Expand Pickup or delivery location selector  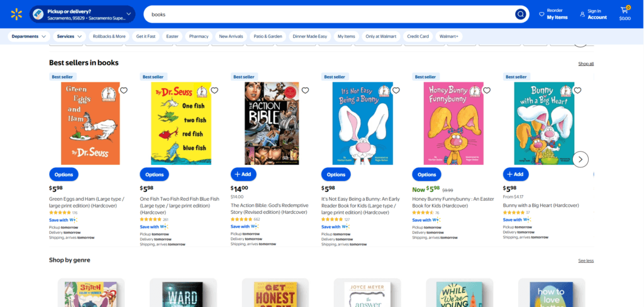point(82,14)
